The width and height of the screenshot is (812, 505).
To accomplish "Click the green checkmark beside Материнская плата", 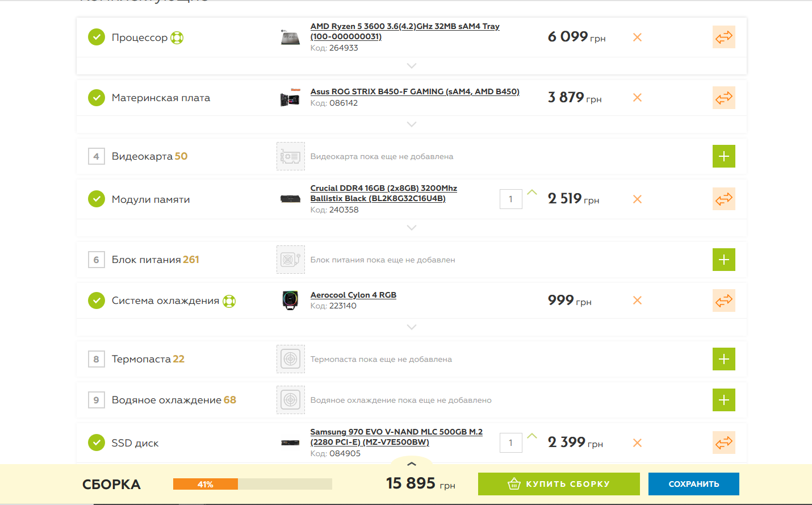I will 97,98.
